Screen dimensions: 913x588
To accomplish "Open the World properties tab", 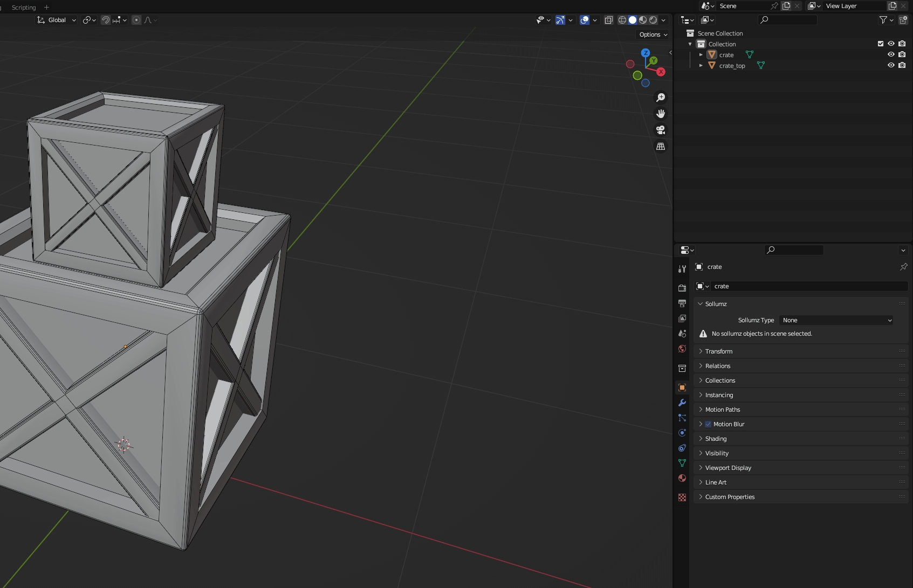I will (682, 349).
